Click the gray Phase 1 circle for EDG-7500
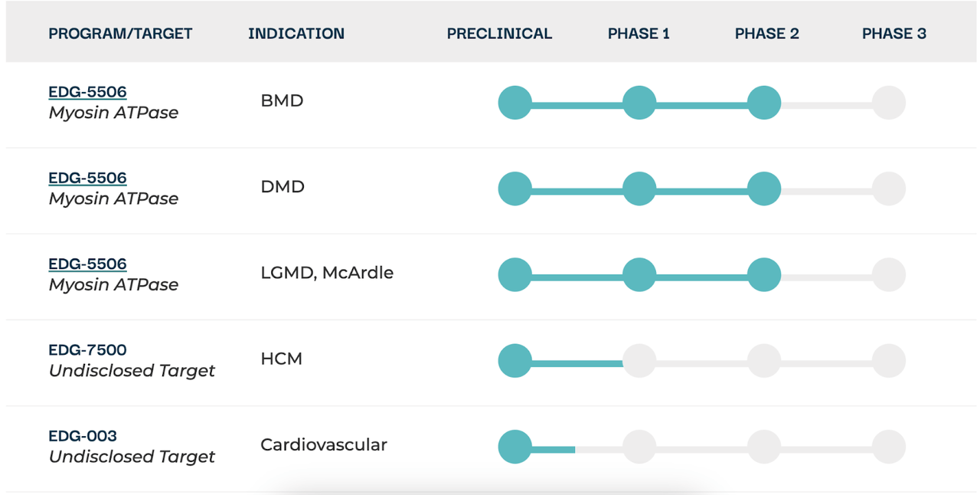 pyautogui.click(x=639, y=361)
